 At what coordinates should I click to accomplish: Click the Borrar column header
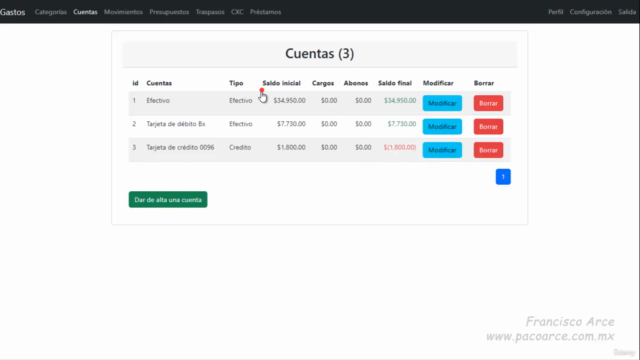pyautogui.click(x=484, y=83)
